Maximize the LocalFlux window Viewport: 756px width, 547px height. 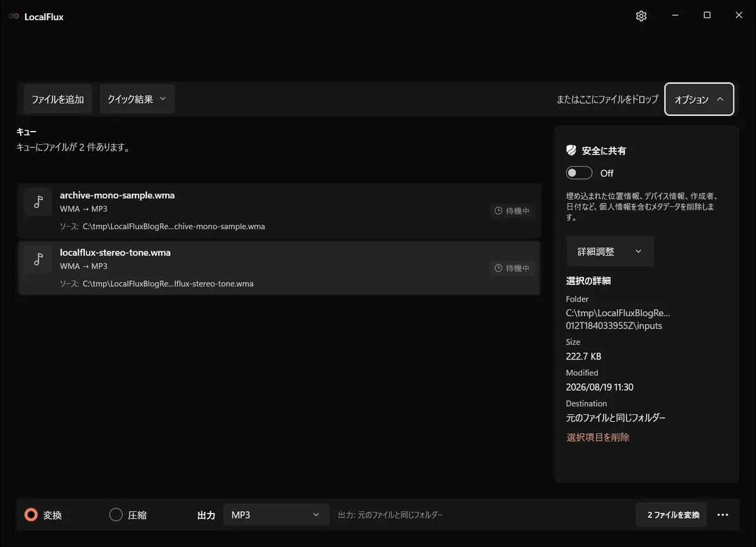click(x=707, y=16)
